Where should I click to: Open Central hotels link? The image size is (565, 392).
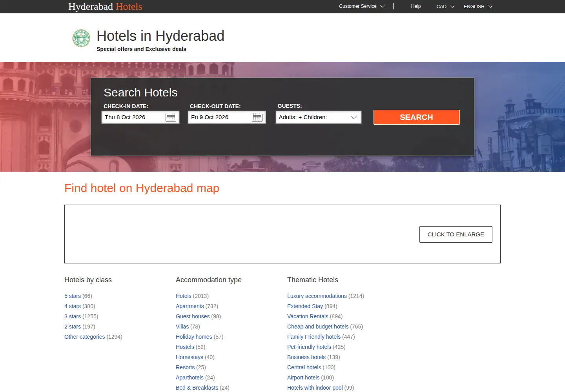[x=304, y=367]
